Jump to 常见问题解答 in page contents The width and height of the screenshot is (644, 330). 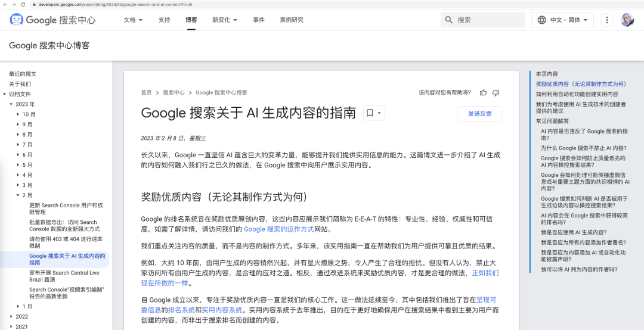coord(552,121)
